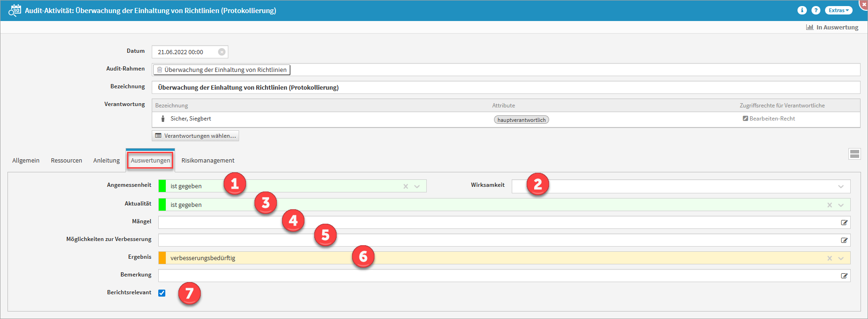Click the edit icon of the Bemerkung field
Image resolution: width=868 pixels, height=319 pixels.
coord(844,276)
